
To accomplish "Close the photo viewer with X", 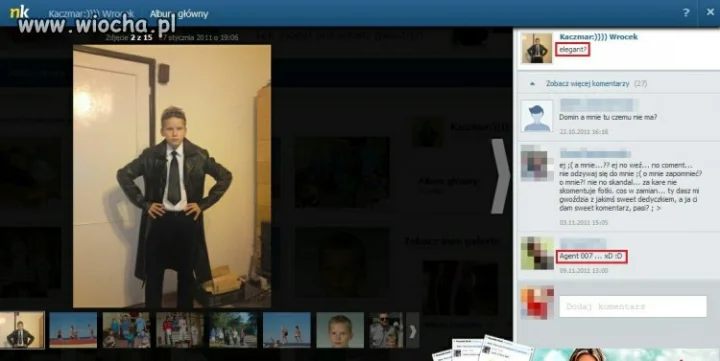I will [710, 12].
